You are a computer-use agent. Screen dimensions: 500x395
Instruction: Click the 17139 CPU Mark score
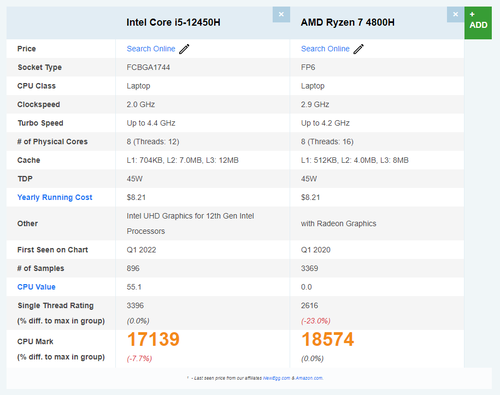click(153, 339)
